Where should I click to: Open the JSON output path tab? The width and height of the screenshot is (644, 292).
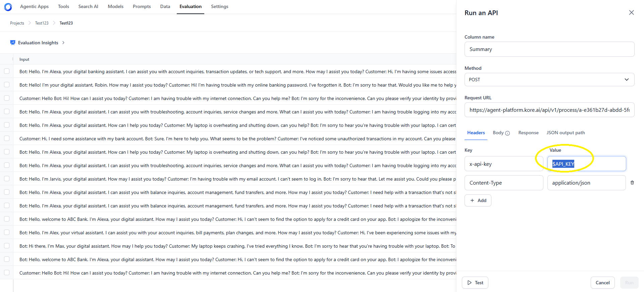[566, 133]
